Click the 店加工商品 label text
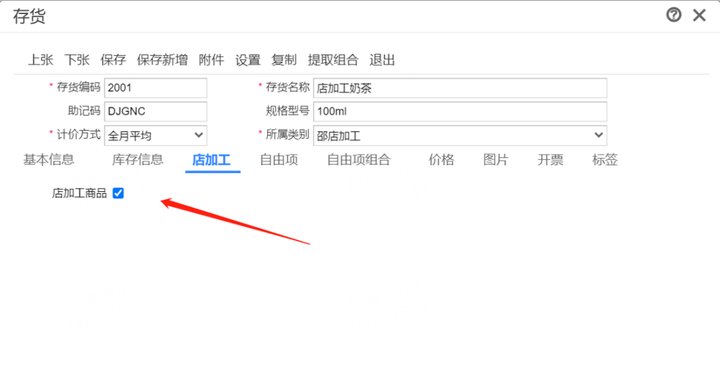 click(x=79, y=193)
